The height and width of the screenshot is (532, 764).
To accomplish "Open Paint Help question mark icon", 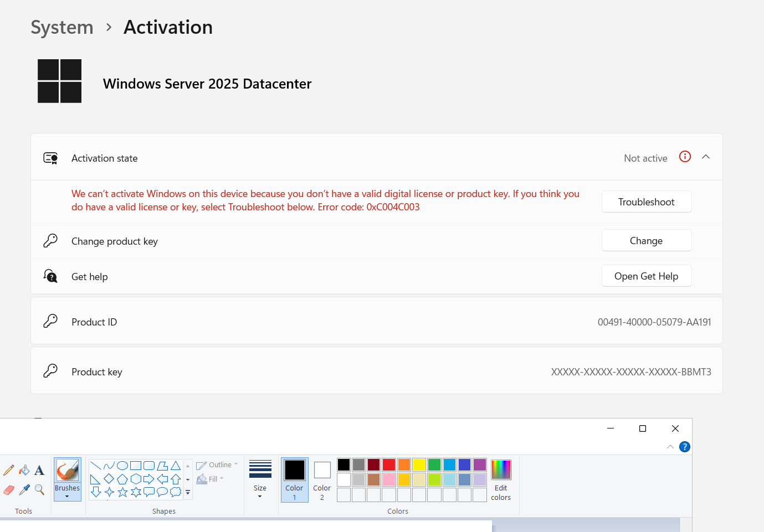I will click(685, 447).
